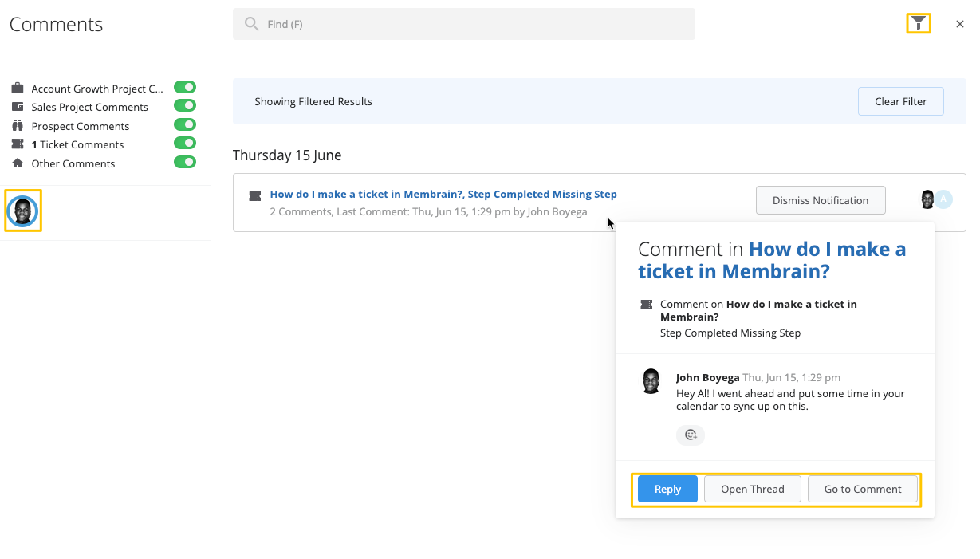Toggle off Sales Project Comments
This screenshot has width=980, height=559.
pos(185,106)
